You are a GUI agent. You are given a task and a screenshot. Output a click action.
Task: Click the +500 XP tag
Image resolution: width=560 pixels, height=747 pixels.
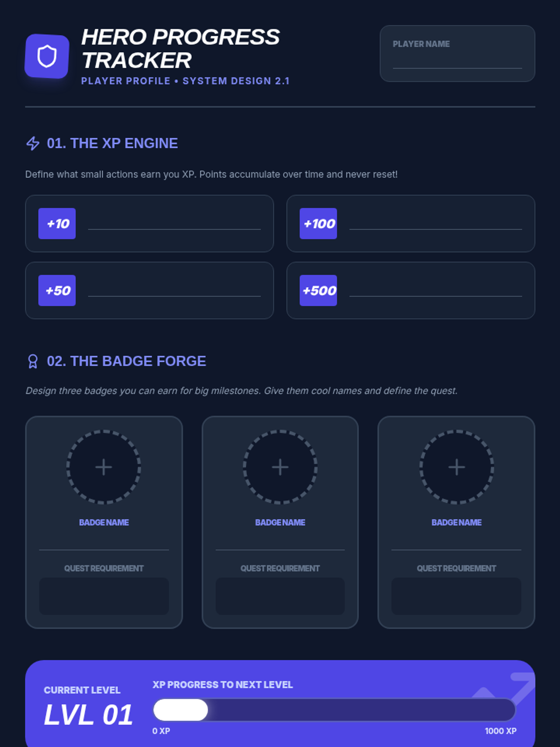pos(318,290)
